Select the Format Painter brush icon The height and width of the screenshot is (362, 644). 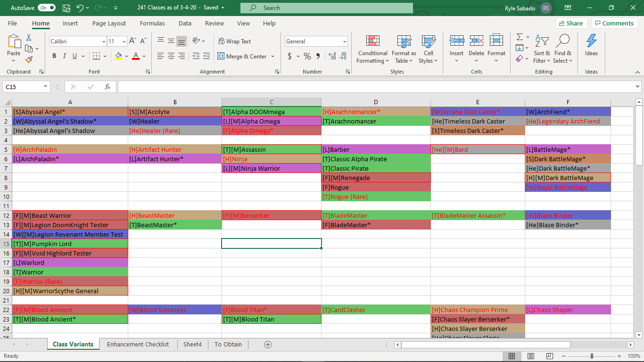coord(29,59)
